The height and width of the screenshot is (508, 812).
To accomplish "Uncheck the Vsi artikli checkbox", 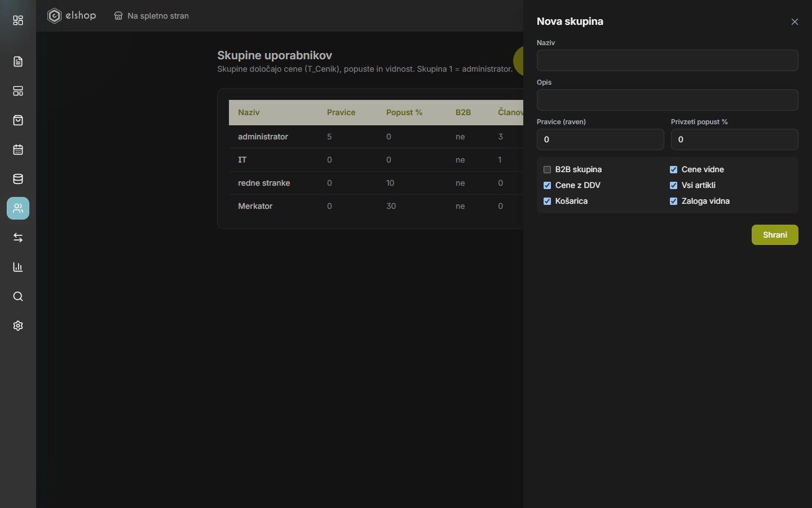I will (x=673, y=185).
